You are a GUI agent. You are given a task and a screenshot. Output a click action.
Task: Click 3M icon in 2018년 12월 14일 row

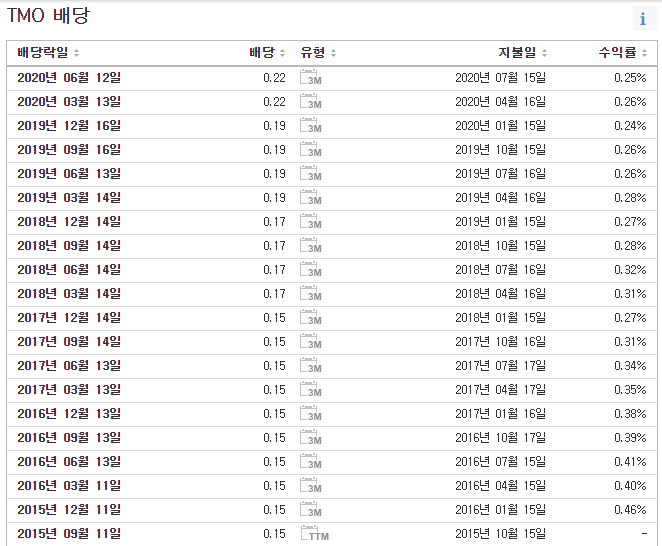pos(311,222)
